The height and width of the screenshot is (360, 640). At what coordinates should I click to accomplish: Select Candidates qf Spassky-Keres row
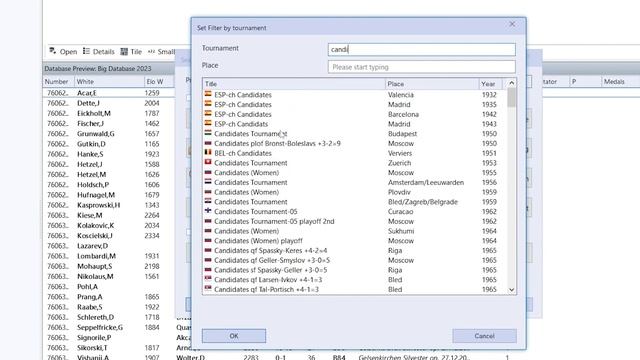(355, 251)
